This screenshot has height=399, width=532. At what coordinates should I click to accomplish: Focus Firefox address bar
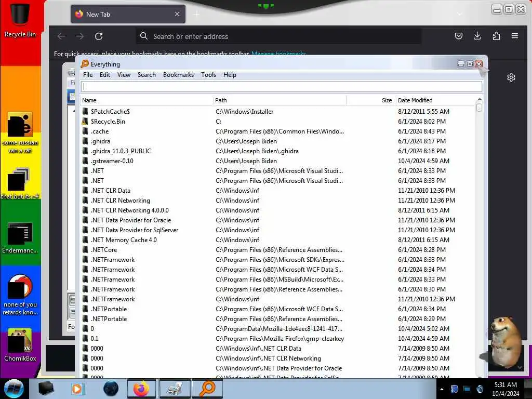(278, 36)
